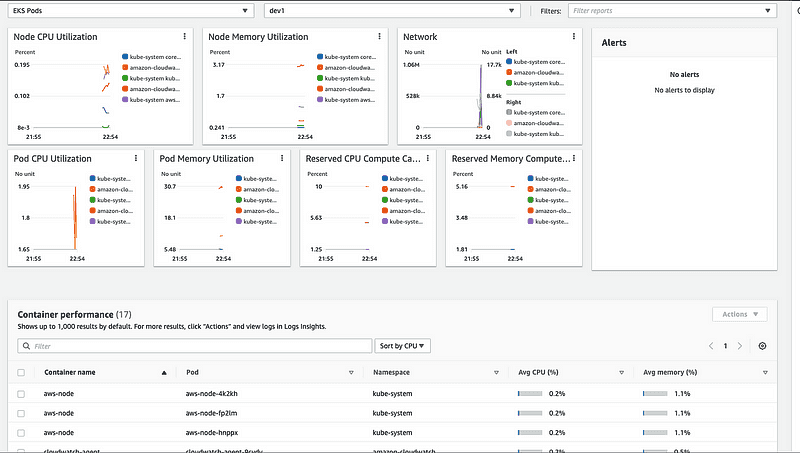Open Pod Memory Utilization widget options menu
The height and width of the screenshot is (453, 800).
coord(282,158)
